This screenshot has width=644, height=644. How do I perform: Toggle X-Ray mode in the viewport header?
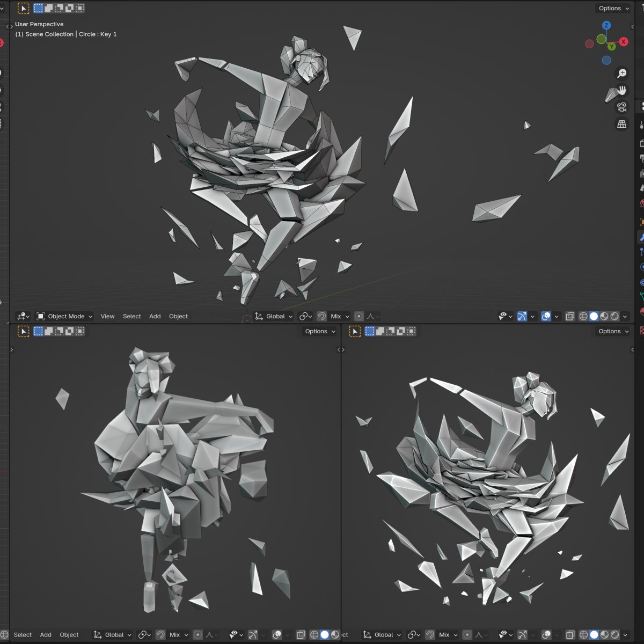(x=570, y=316)
